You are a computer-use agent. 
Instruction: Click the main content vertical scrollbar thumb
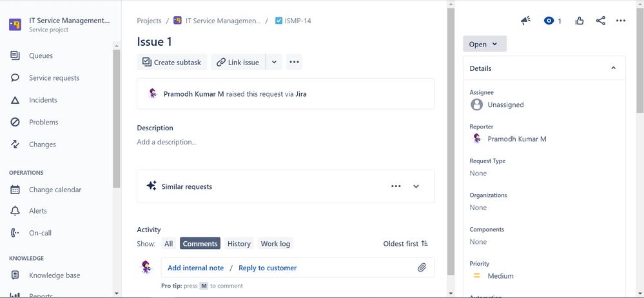[x=451, y=141]
